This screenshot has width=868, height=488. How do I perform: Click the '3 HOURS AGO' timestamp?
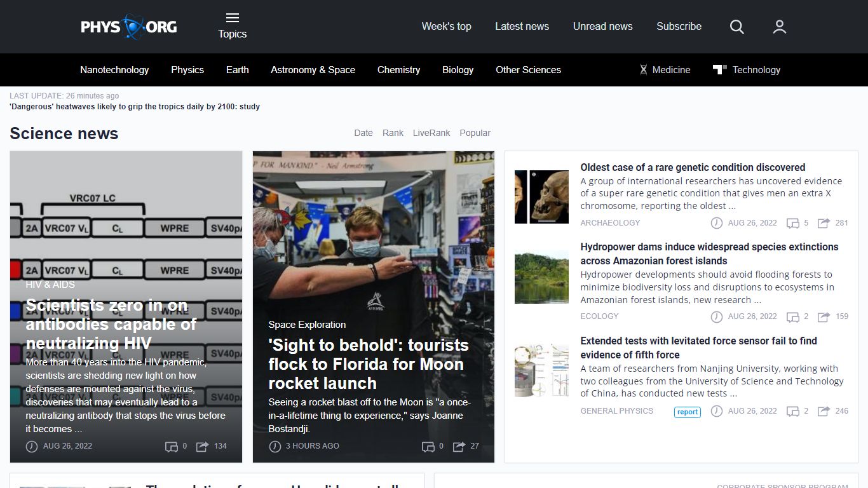(313, 446)
